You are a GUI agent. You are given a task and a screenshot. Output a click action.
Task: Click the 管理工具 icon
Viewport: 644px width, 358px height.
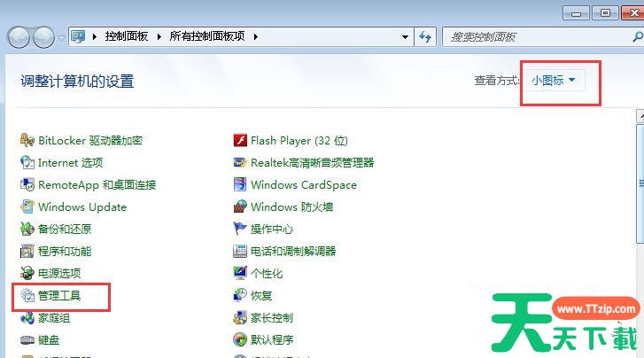coord(27,296)
